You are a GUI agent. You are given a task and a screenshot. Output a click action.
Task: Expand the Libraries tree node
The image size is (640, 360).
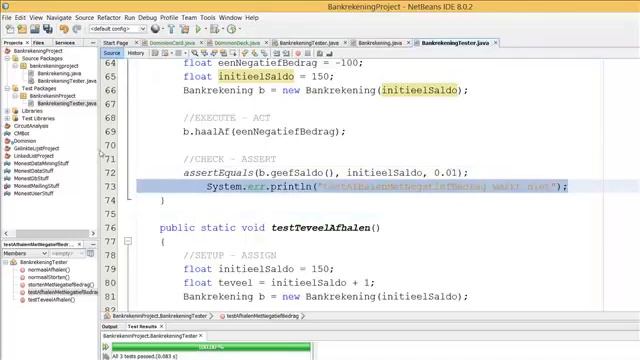(x=7, y=111)
